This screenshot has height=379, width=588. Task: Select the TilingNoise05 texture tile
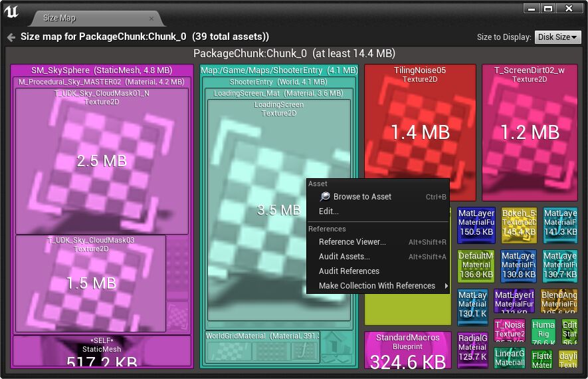click(420, 133)
